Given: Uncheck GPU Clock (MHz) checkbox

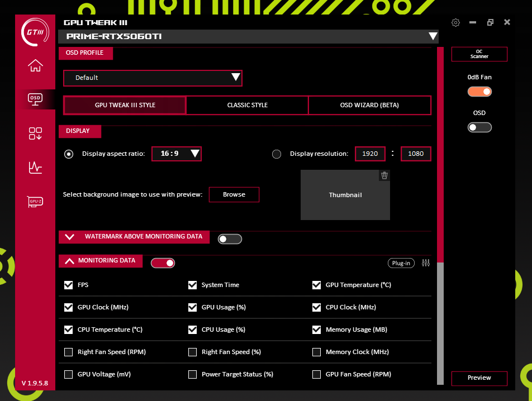Looking at the screenshot, I should pos(69,307).
